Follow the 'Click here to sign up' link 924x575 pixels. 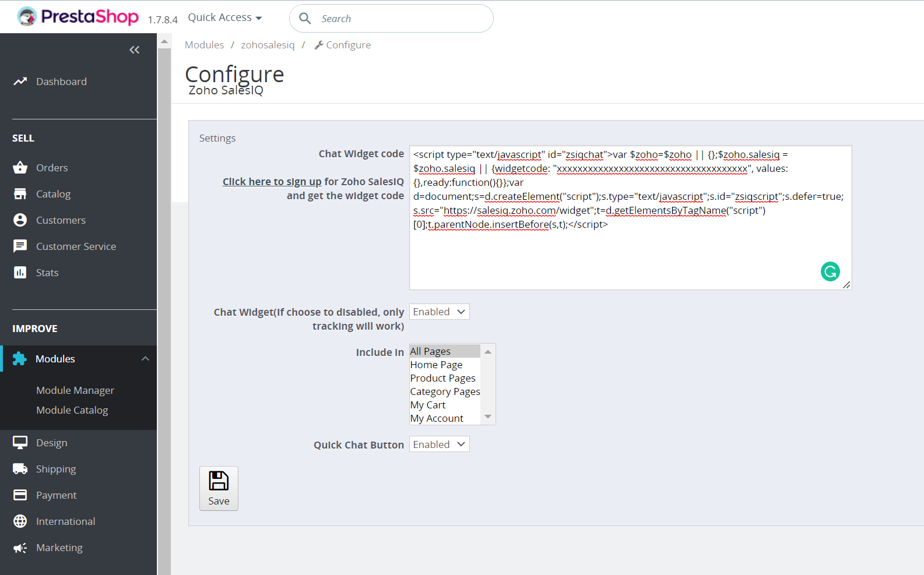272,182
